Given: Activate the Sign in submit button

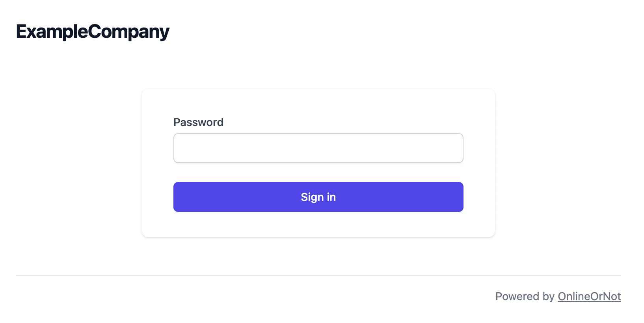Looking at the screenshot, I should pos(318,197).
